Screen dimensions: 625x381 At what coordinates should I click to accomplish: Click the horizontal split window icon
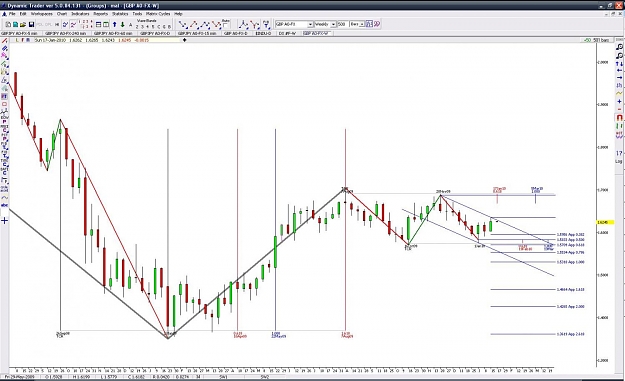pyautogui.click(x=98, y=24)
